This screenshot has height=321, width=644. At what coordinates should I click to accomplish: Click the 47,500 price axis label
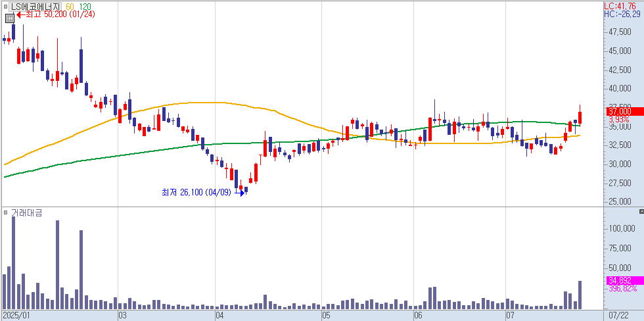click(620, 32)
